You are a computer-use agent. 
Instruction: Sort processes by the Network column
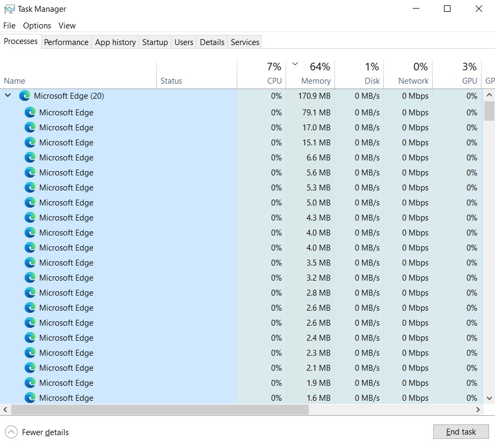coord(414,73)
